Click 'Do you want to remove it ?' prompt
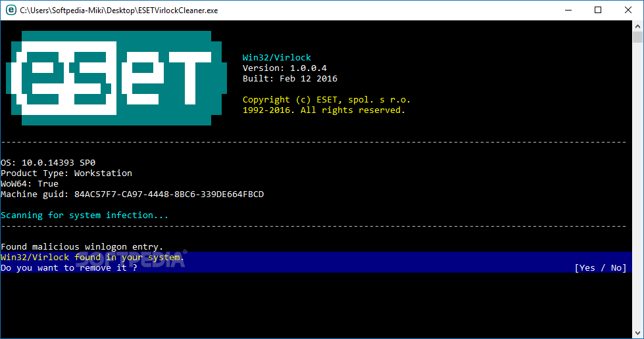The width and height of the screenshot is (644, 339). [69, 268]
